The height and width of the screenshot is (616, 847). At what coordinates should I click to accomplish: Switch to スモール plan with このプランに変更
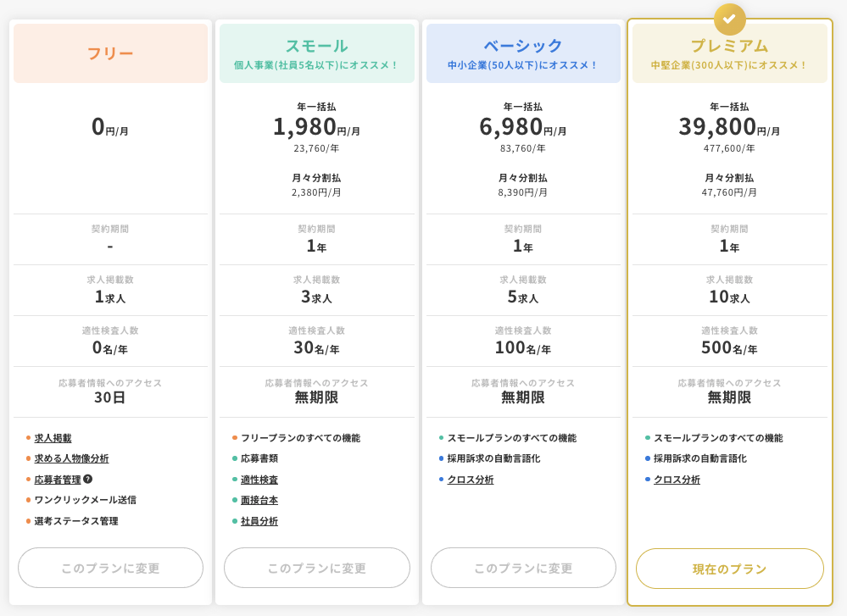316,568
